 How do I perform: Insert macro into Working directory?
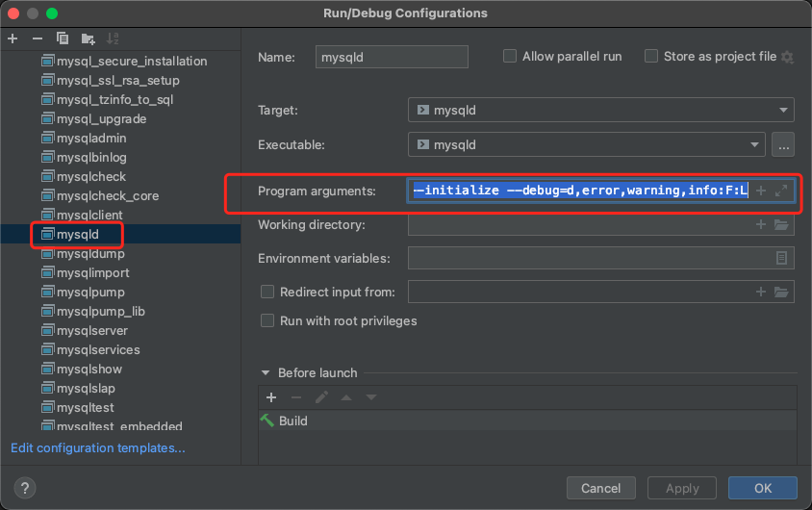tap(761, 225)
